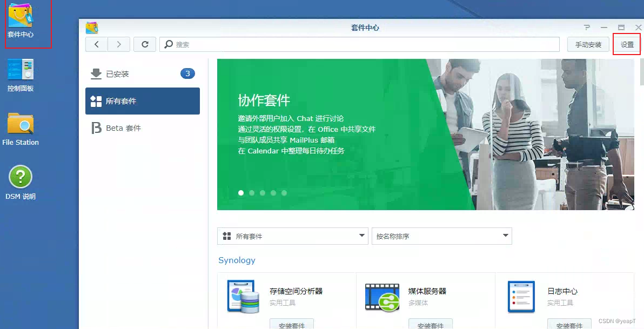644x329 pixels.
Task: Click the 存储空间分析器 package icon
Action: point(244,297)
